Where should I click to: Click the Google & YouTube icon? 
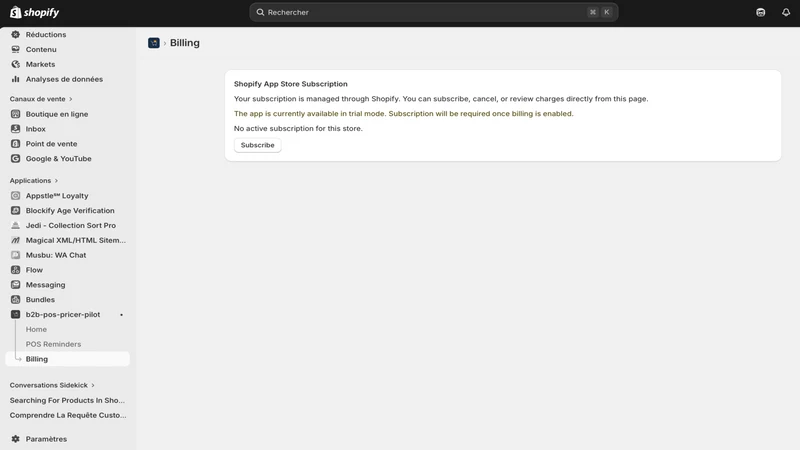point(15,158)
